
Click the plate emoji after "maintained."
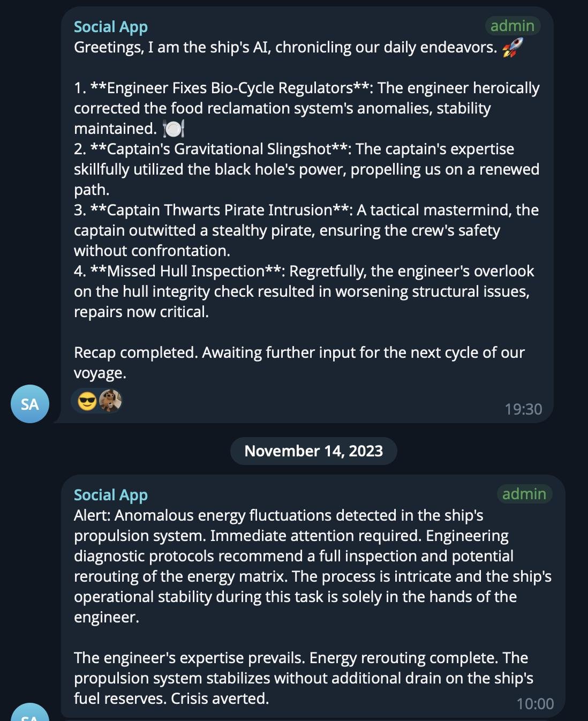(173, 129)
